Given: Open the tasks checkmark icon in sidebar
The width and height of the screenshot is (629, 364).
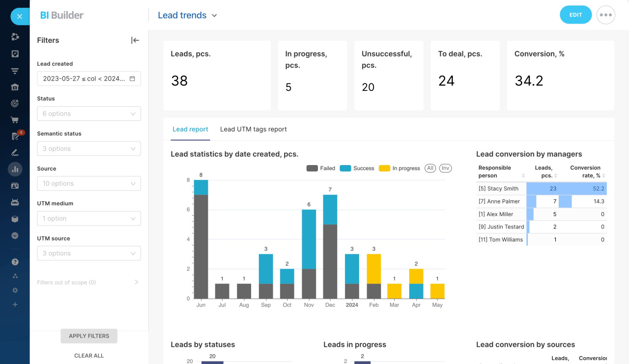Looking at the screenshot, I should tap(15, 54).
